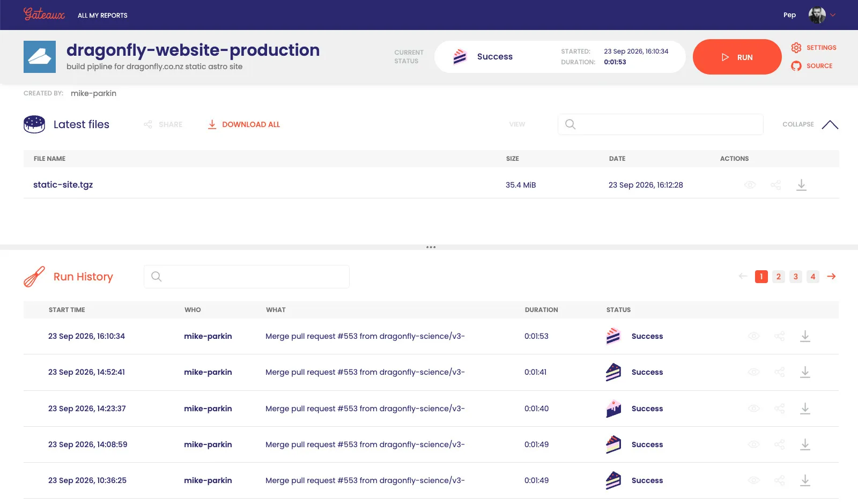Image resolution: width=858 pixels, height=504 pixels.
Task: View the 14:08:59 run with eye icon
Action: 754,444
